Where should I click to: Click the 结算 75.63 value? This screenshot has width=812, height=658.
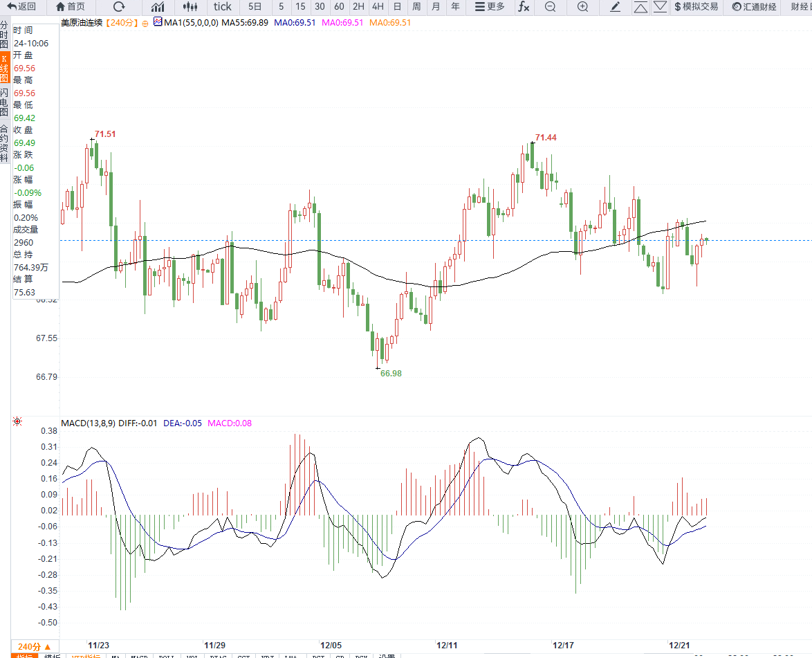coord(24,293)
